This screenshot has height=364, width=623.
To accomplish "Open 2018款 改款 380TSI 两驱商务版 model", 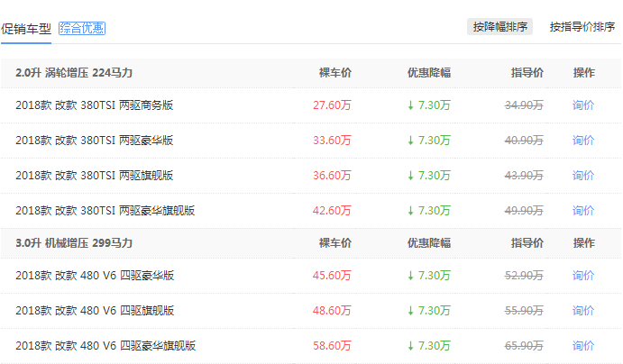I will [94, 105].
